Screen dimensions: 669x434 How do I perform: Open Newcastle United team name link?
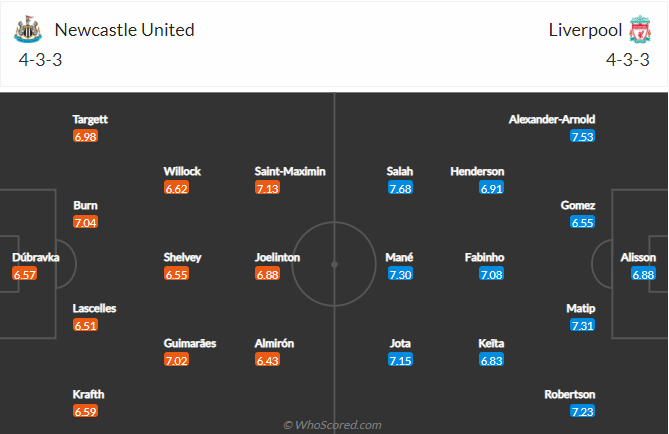[x=125, y=30]
